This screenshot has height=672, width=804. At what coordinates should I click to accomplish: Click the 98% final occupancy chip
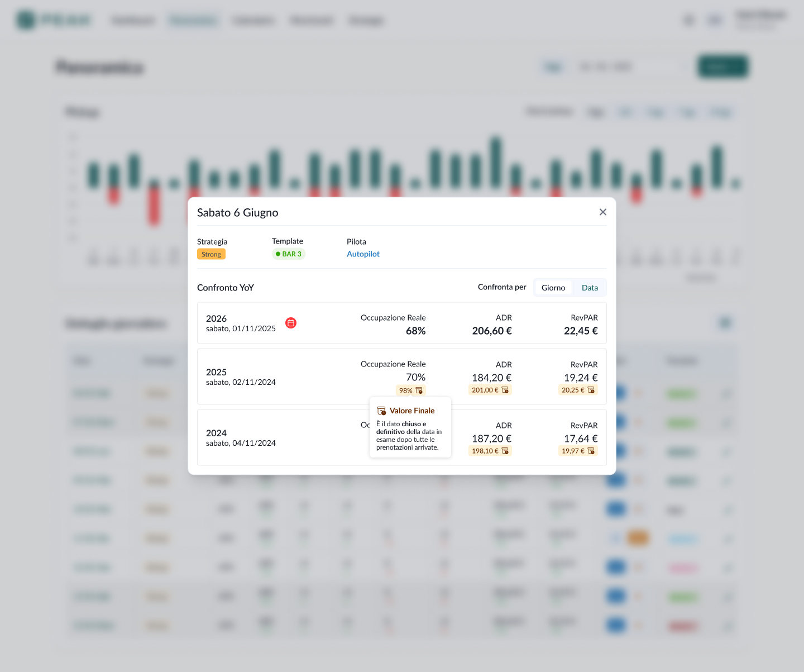pos(411,390)
